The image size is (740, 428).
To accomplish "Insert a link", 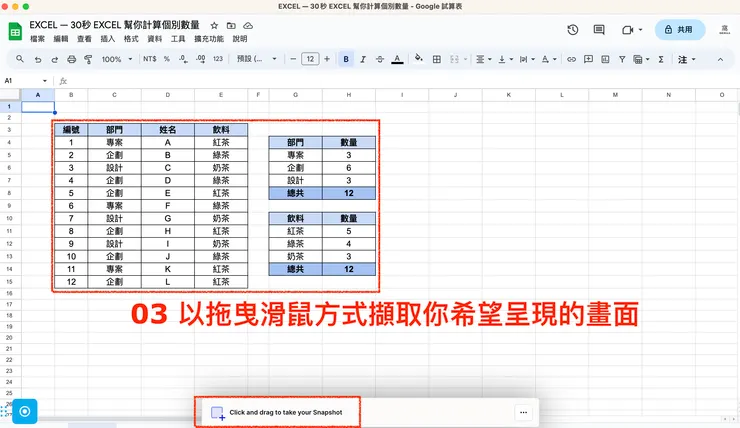I will tap(572, 59).
